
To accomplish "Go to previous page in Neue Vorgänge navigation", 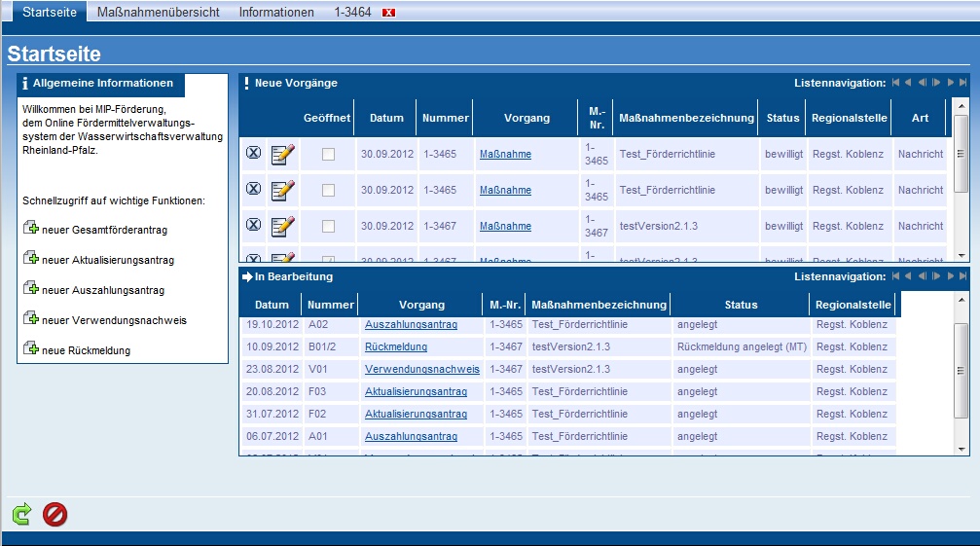I will click(908, 83).
